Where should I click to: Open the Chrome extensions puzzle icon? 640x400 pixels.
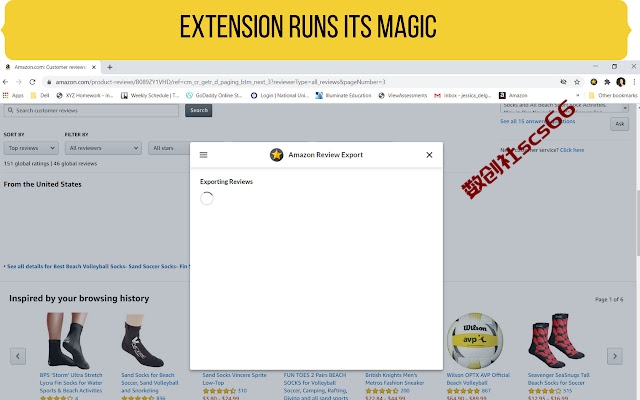point(607,82)
